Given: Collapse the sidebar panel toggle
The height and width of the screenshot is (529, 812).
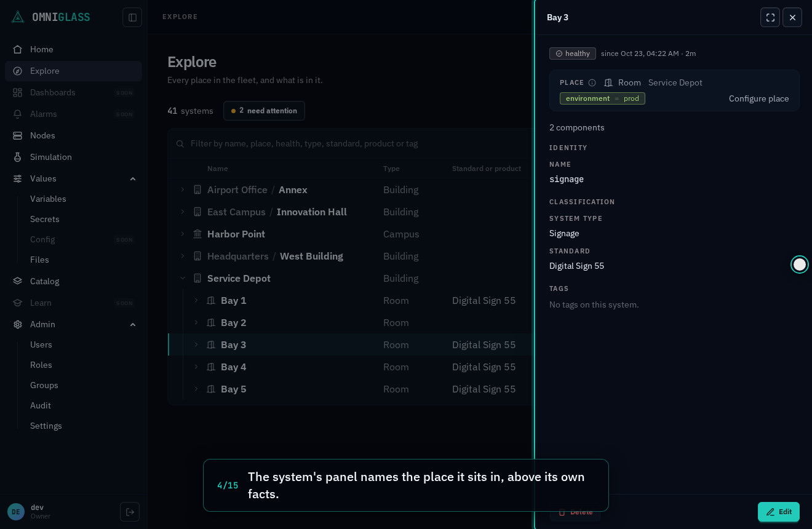Looking at the screenshot, I should pyautogui.click(x=132, y=17).
